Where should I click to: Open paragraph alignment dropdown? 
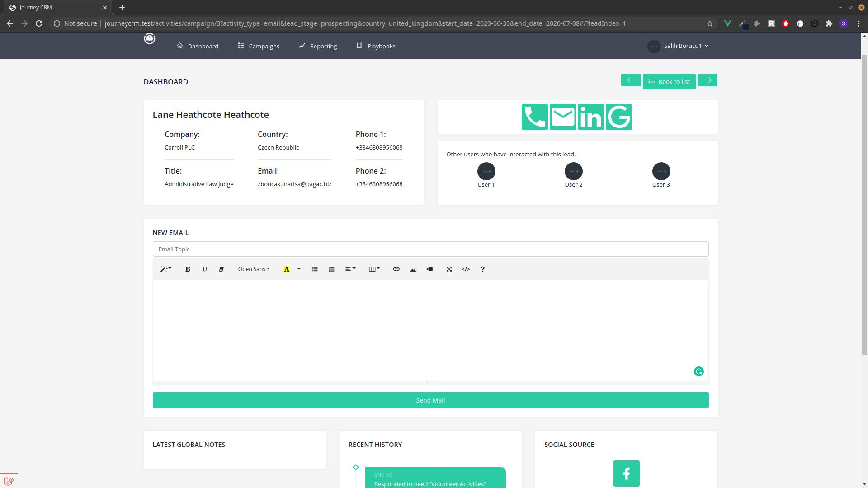pos(350,269)
